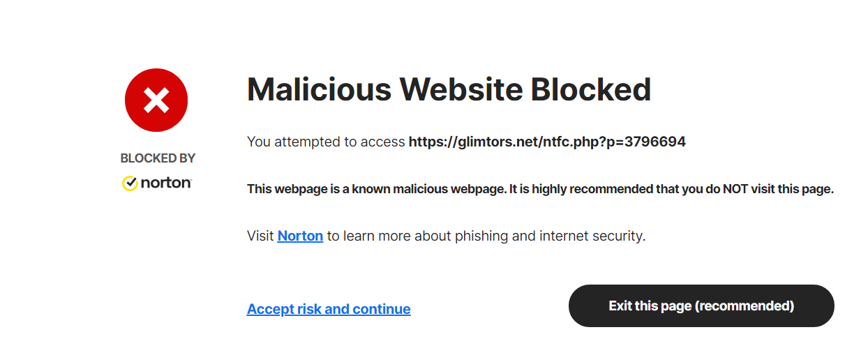Choose Accept risk and continue
This screenshot has width=868, height=362.
pos(329,309)
